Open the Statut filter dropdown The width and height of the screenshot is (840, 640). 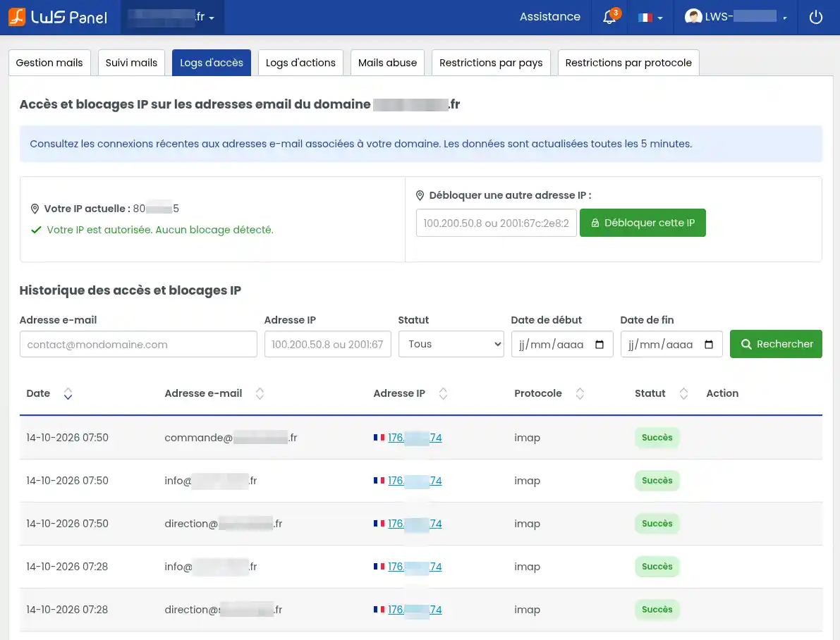pyautogui.click(x=451, y=344)
